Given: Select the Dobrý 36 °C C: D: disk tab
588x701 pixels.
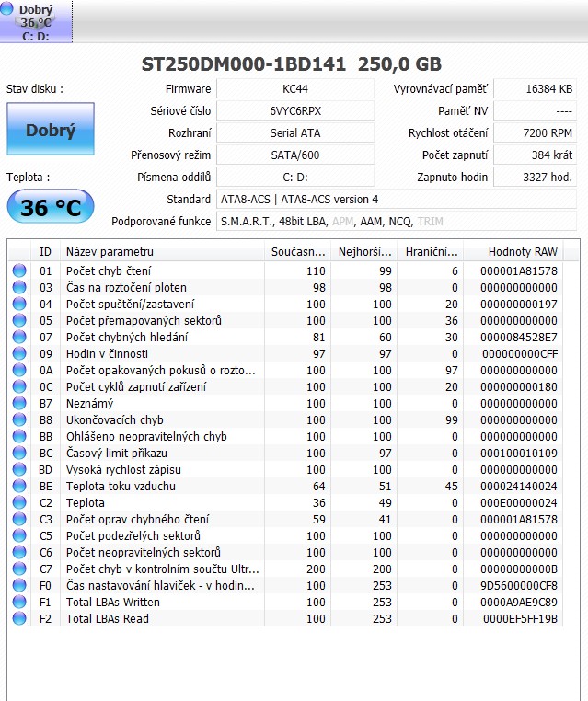Looking at the screenshot, I should coord(36,21).
